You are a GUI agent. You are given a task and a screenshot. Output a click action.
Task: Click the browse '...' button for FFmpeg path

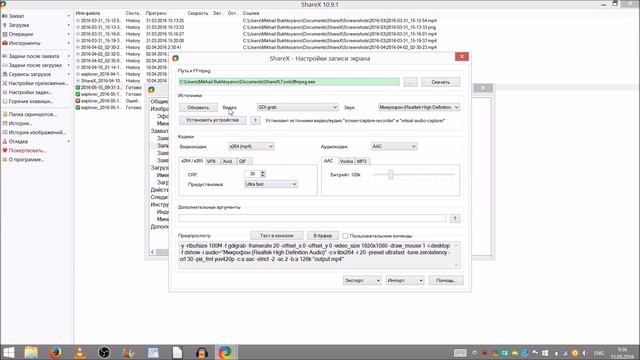410,82
